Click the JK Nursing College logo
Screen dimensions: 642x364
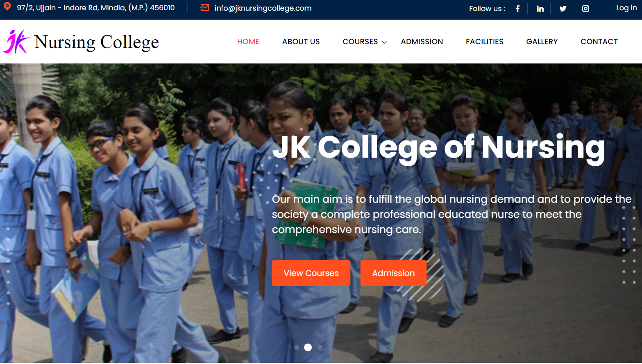tap(81, 42)
